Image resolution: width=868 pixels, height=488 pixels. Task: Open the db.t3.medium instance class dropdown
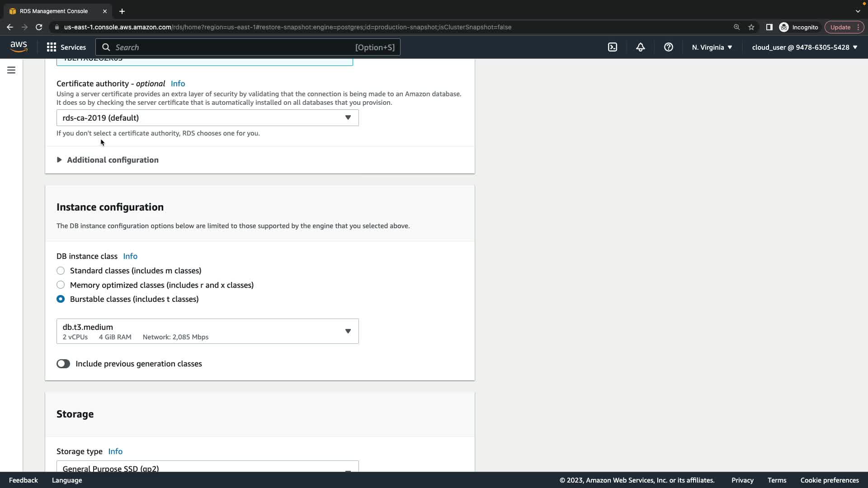[x=208, y=331]
